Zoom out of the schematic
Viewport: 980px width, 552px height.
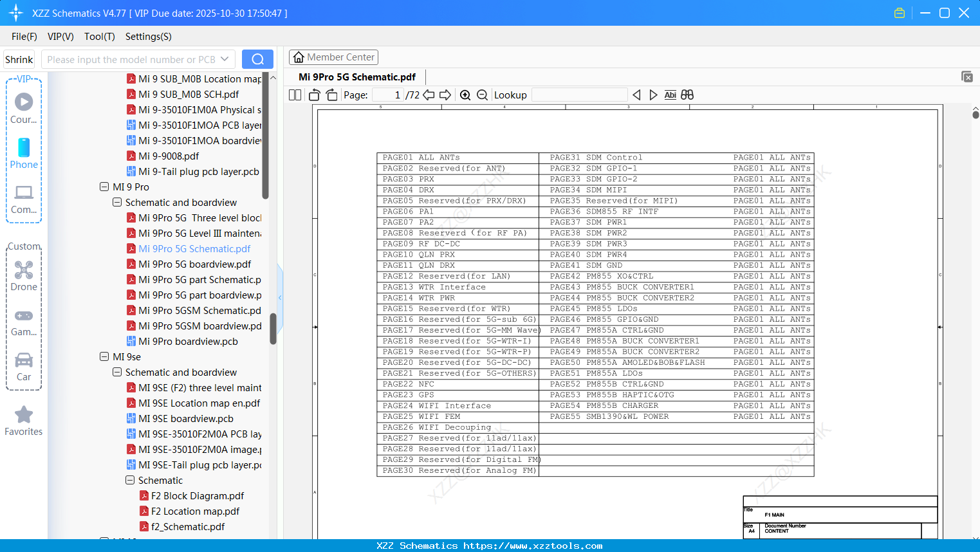pyautogui.click(x=483, y=95)
